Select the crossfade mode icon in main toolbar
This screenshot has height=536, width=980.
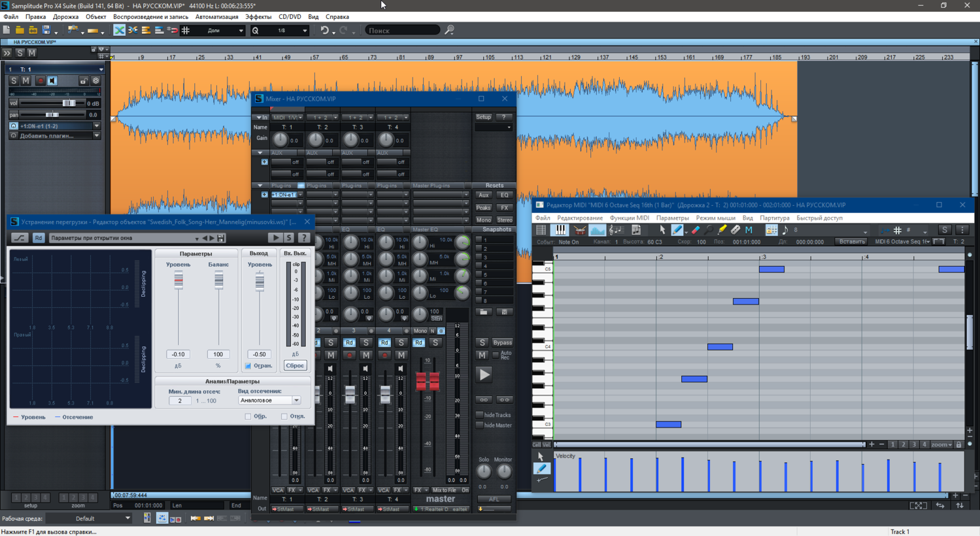tap(119, 30)
